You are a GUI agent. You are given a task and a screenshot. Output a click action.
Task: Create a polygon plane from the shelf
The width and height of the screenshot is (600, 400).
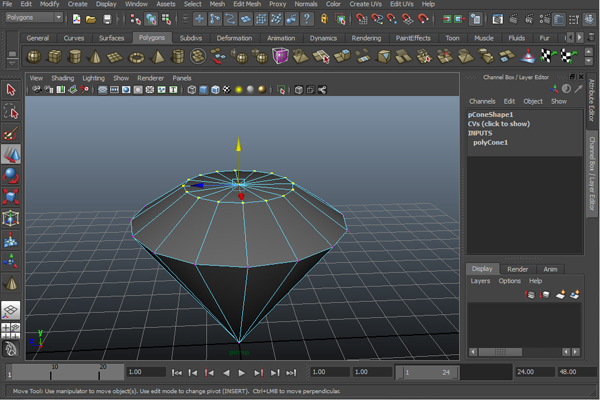115,57
